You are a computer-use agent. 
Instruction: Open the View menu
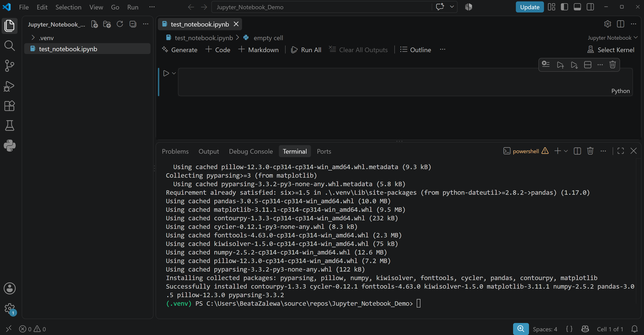(96, 7)
